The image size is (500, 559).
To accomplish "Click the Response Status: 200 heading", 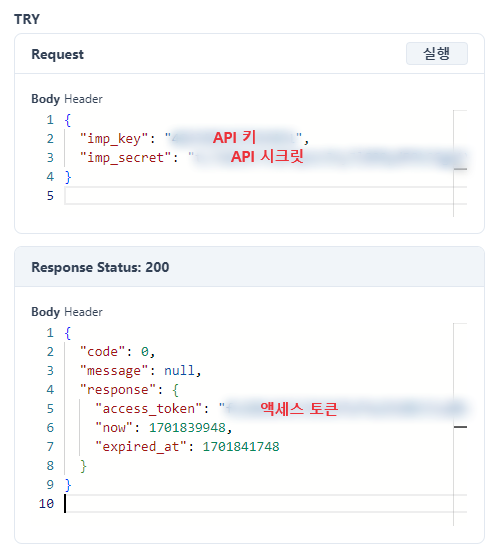I will (100, 267).
